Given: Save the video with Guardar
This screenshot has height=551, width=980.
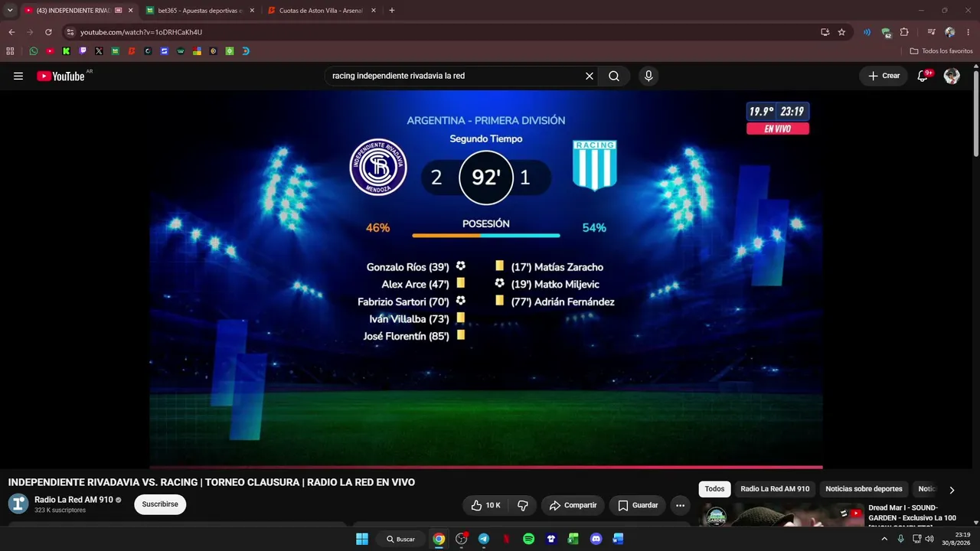Looking at the screenshot, I should coord(638,505).
